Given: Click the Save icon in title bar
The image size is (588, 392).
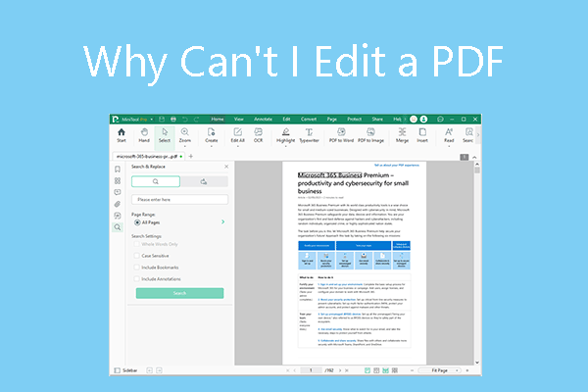Looking at the screenshot, I should 162,119.
